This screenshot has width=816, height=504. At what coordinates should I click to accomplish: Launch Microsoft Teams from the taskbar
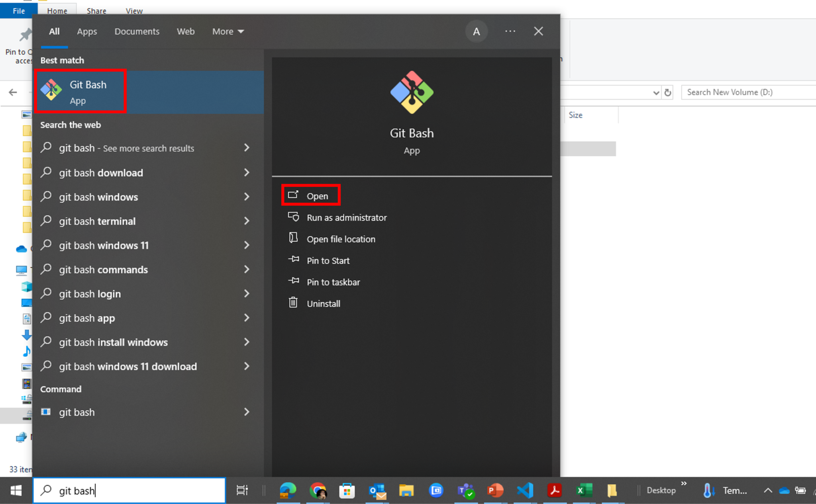point(466,490)
